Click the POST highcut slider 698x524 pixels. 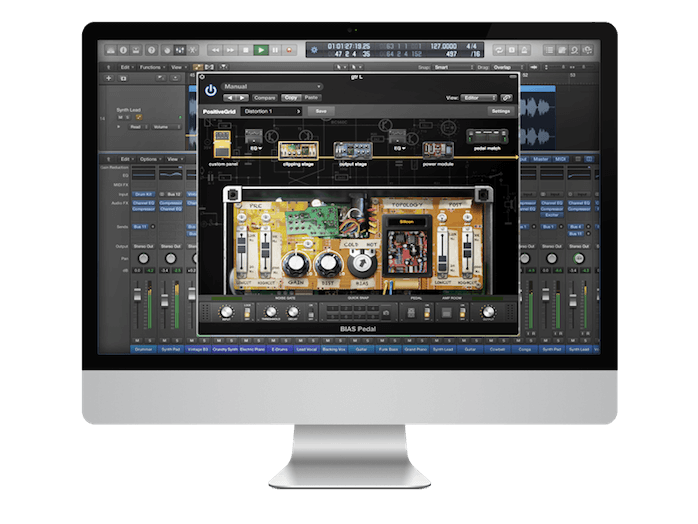(467, 251)
